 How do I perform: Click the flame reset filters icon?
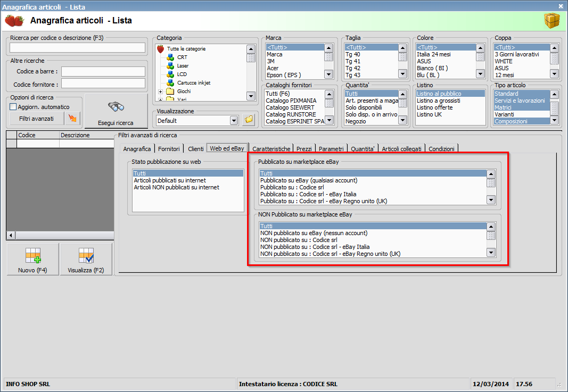(72, 119)
